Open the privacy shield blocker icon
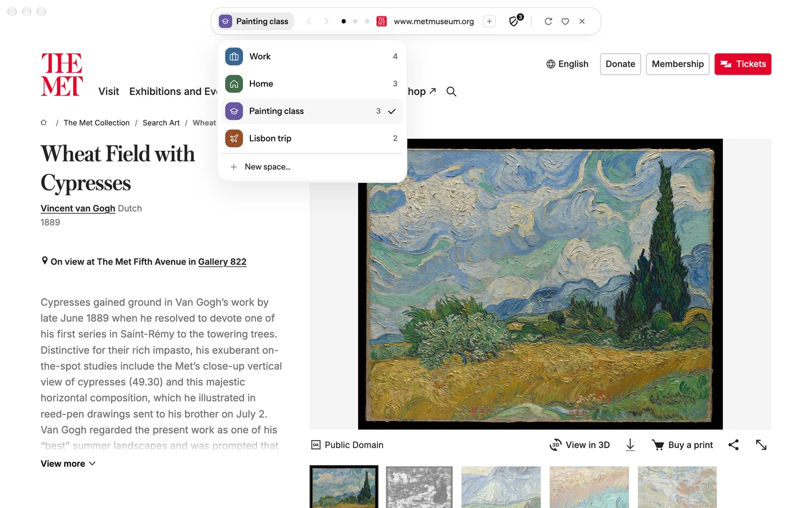Screen dimensions: 812x508 pyautogui.click(x=515, y=21)
